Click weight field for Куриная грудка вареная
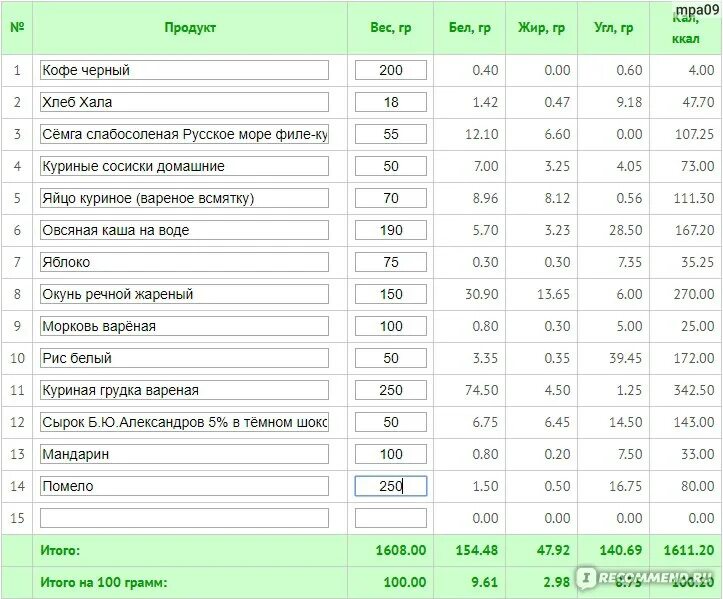The image size is (723, 599). pos(391,390)
